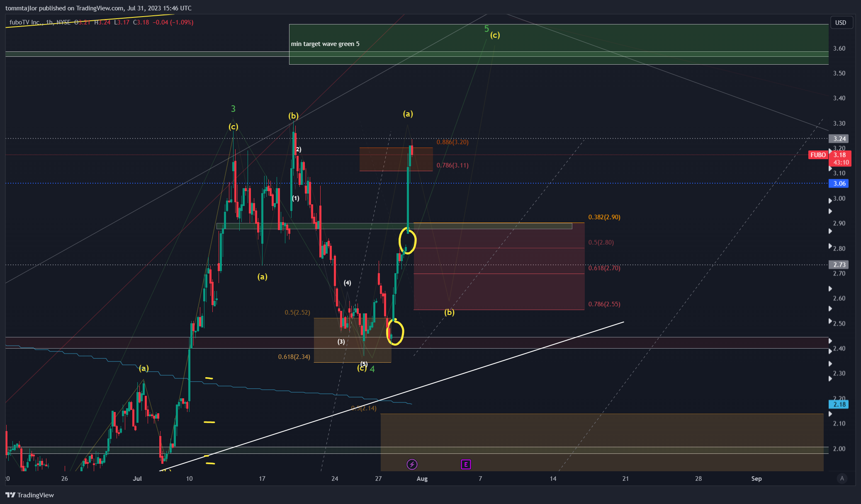The height and width of the screenshot is (504, 861).
Task: Click the 3.24 price axis label
Action: click(x=839, y=138)
